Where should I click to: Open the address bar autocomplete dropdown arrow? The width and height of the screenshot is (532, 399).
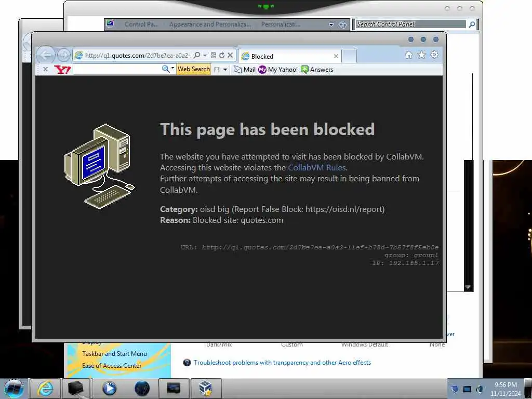coord(205,55)
